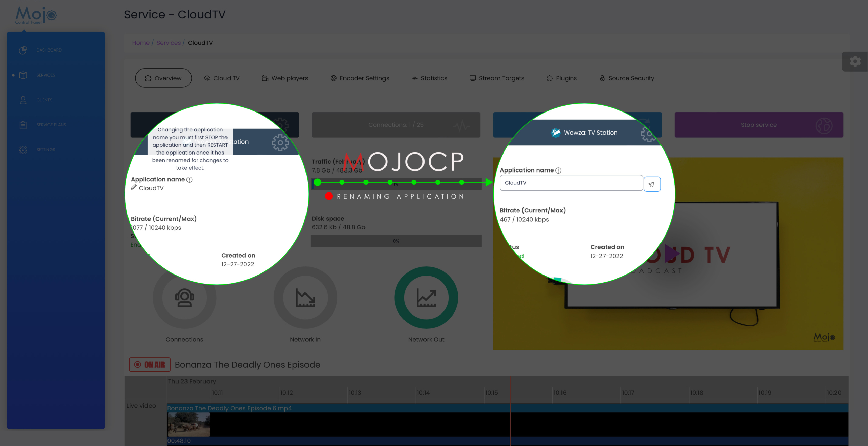The image size is (868, 446).
Task: Follow the Services breadcrumb link
Action: click(x=169, y=43)
